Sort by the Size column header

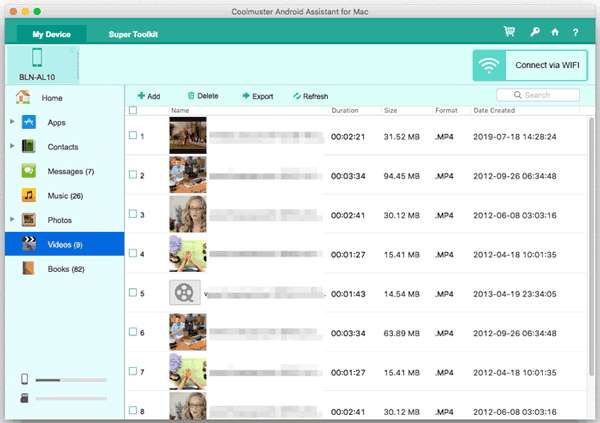[x=390, y=111]
